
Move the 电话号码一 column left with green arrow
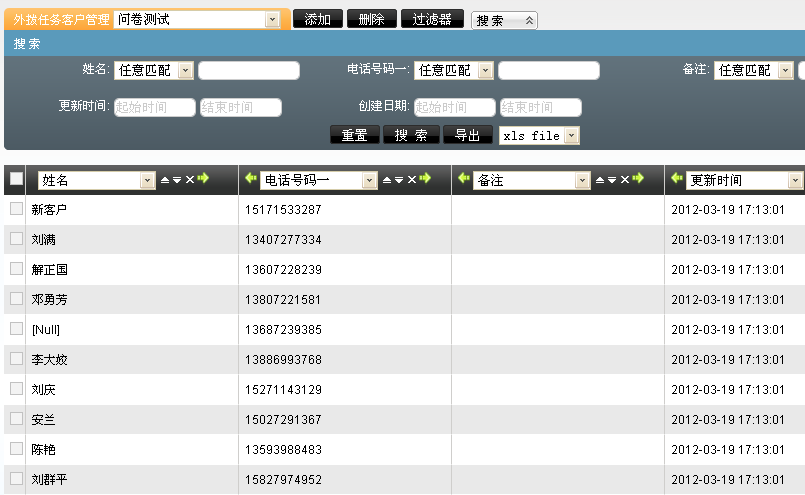tap(251, 179)
